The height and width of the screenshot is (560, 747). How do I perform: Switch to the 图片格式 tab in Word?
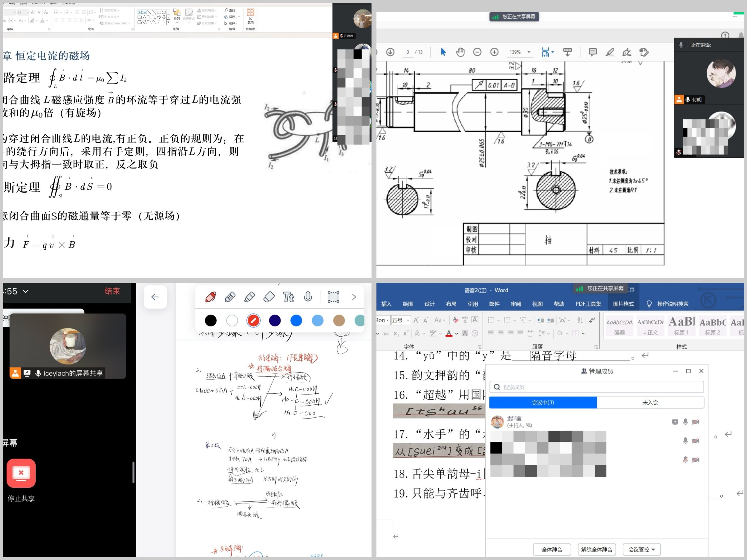tap(623, 304)
